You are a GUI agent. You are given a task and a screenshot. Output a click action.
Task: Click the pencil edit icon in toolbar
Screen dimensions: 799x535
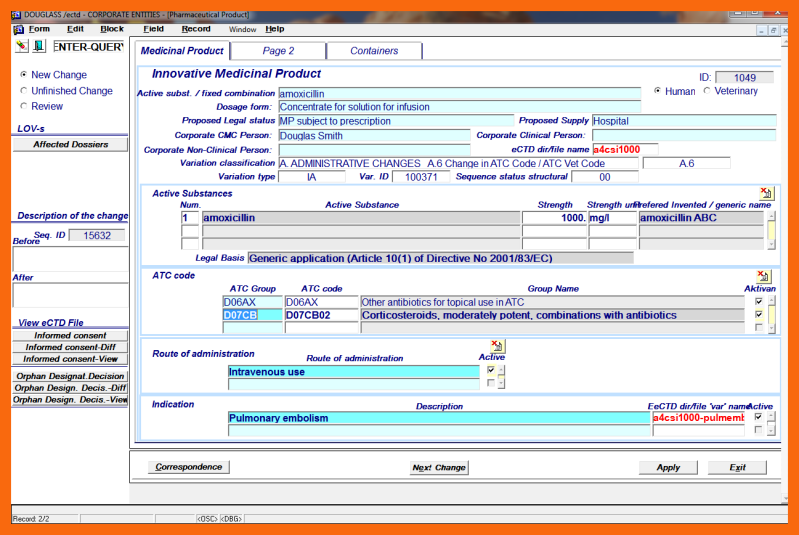(x=22, y=46)
